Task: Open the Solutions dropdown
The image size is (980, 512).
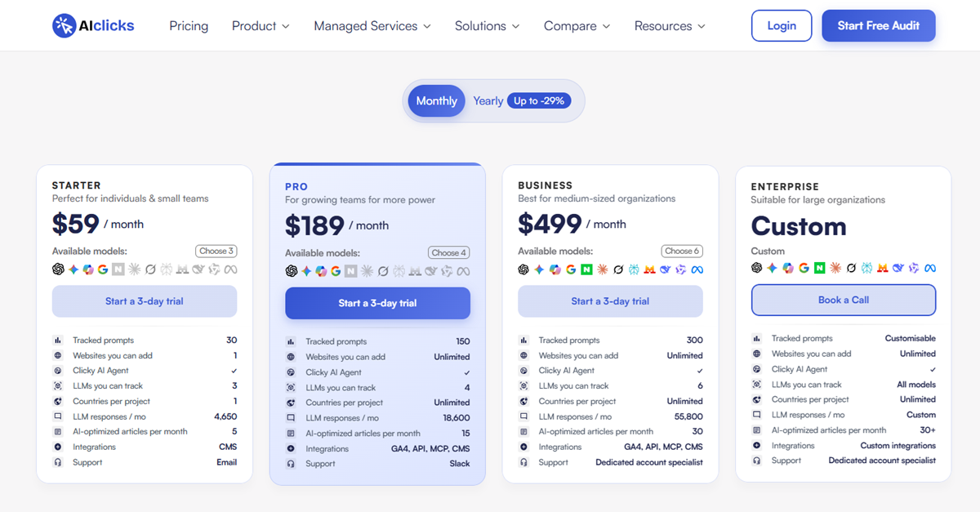Action: 488,26
